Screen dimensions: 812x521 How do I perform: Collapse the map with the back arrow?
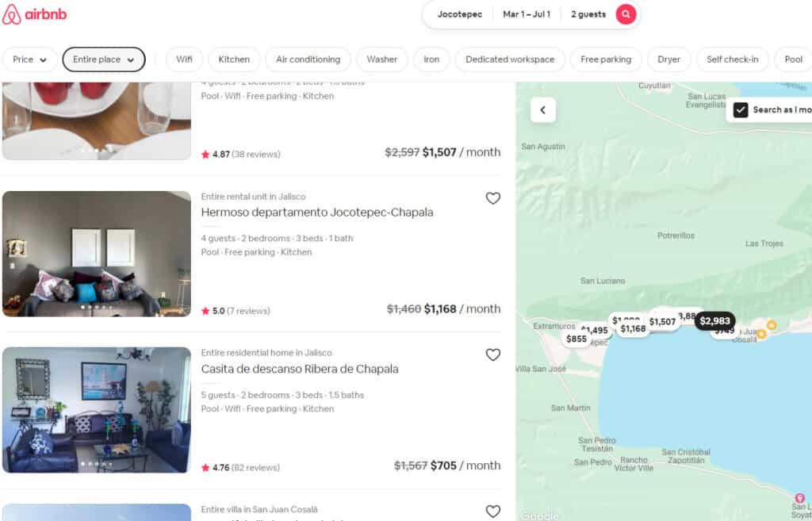(x=542, y=109)
